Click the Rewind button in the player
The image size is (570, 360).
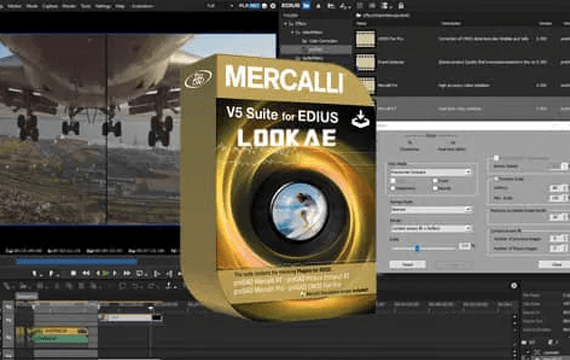86,273
